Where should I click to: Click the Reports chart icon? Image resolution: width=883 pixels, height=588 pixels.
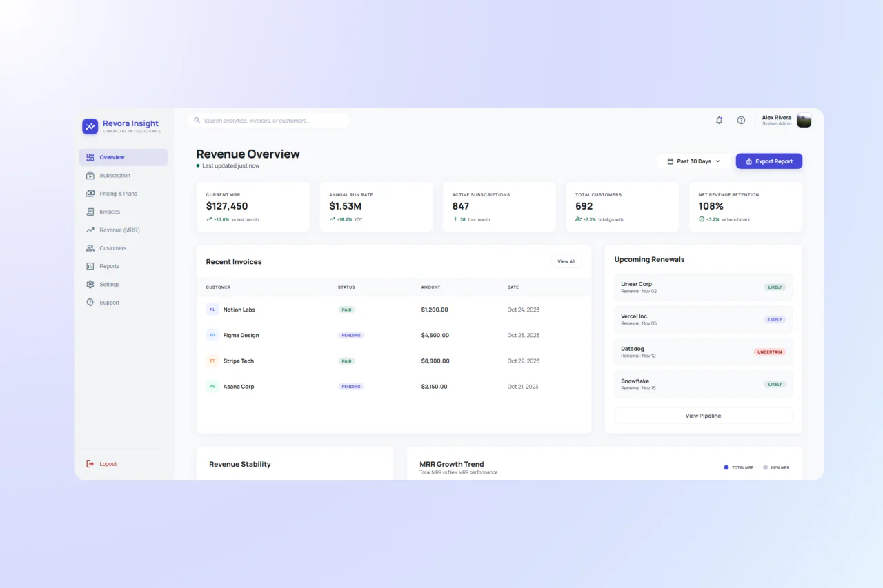click(x=90, y=266)
